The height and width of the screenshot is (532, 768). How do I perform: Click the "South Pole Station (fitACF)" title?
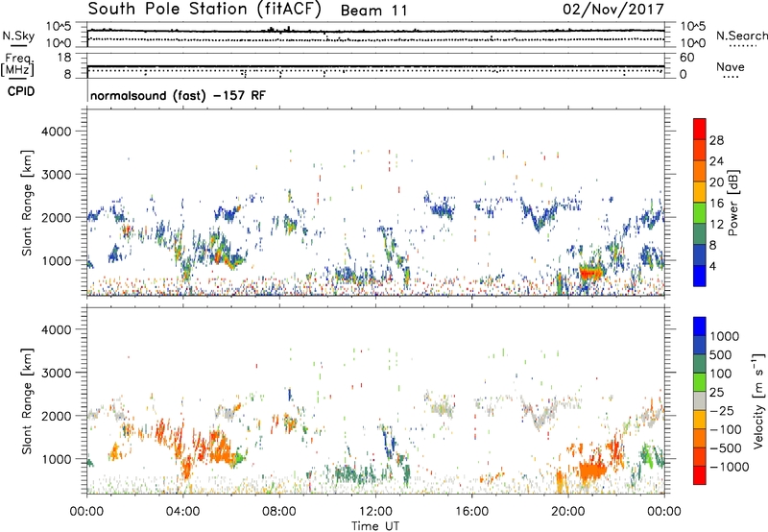pos(204,10)
